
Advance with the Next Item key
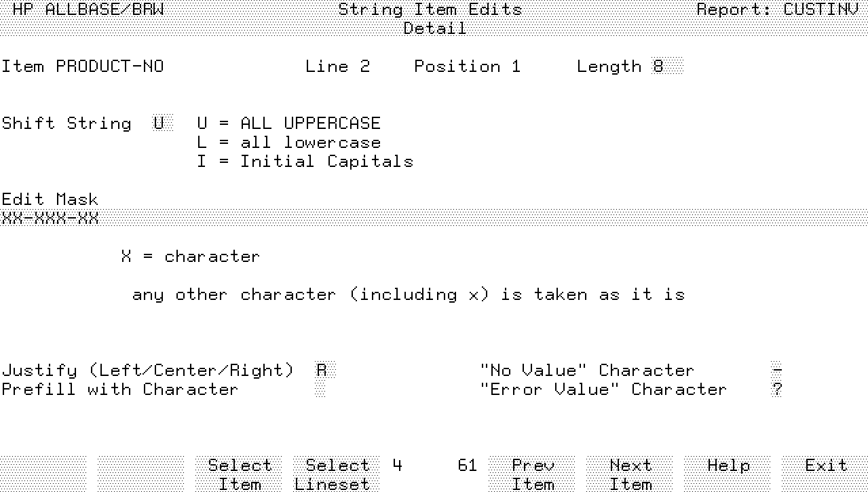[630, 474]
